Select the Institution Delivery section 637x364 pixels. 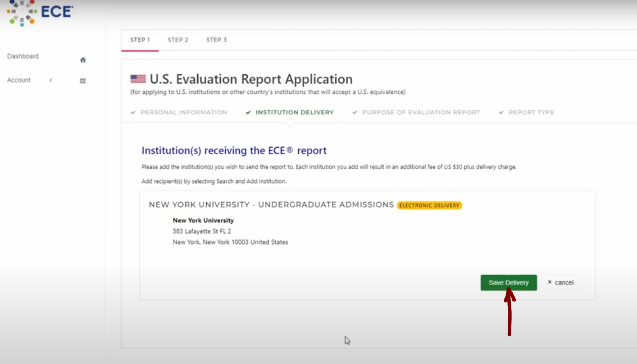290,112
